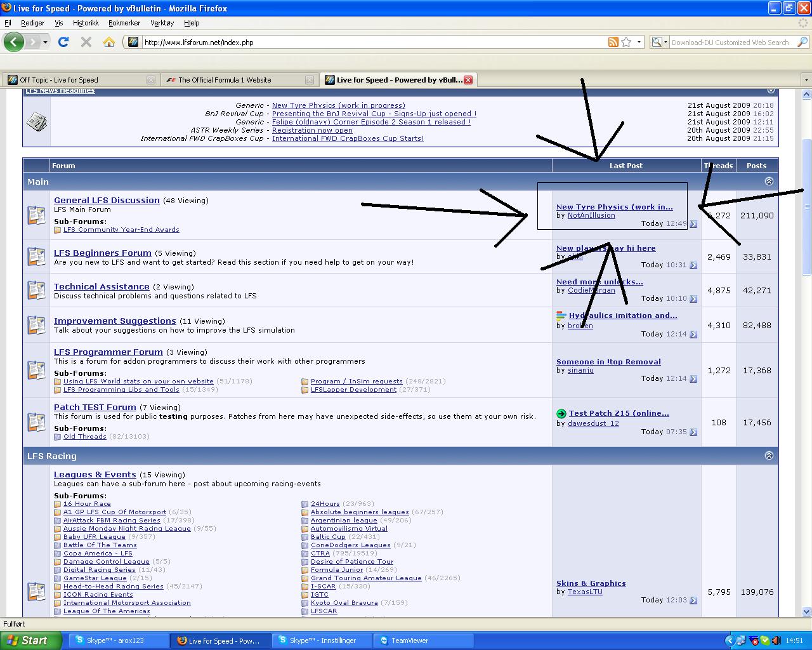The width and height of the screenshot is (812, 650).
Task: Go to last post in Improvement Suggestions row
Action: coord(693,335)
